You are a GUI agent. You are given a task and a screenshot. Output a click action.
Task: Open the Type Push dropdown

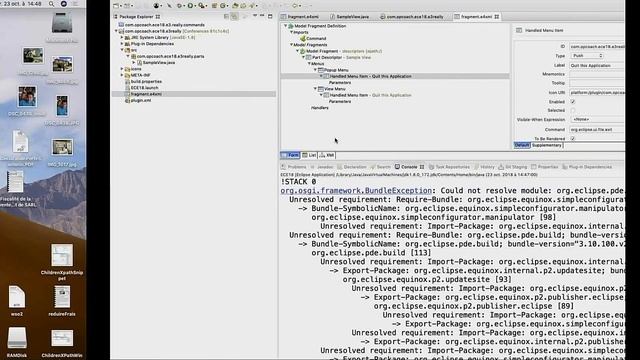(587, 56)
